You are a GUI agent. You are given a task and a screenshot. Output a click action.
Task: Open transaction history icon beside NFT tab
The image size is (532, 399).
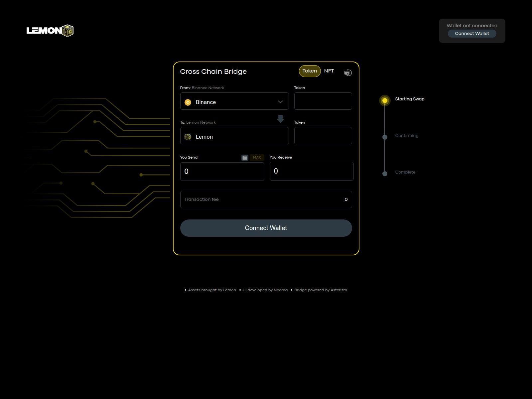tap(348, 72)
